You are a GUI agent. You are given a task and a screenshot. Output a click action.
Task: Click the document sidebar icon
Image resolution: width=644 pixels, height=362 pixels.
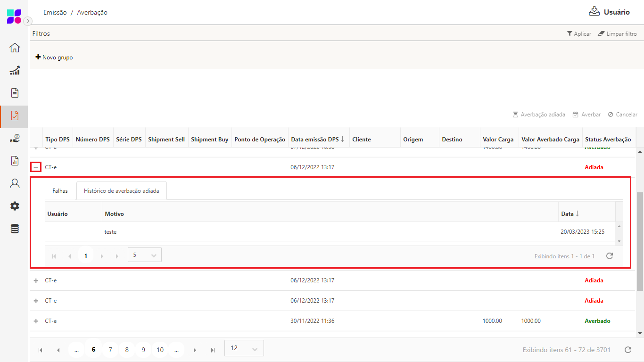click(x=15, y=92)
